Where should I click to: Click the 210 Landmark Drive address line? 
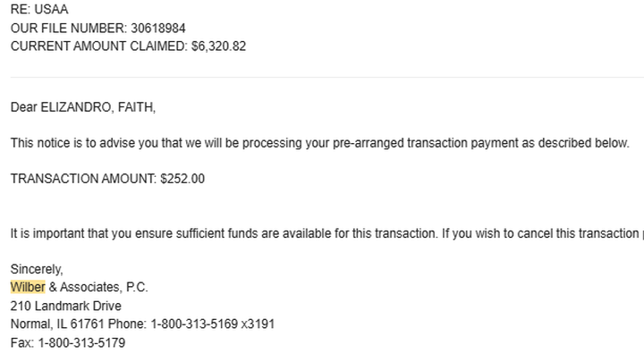pyautogui.click(x=65, y=306)
